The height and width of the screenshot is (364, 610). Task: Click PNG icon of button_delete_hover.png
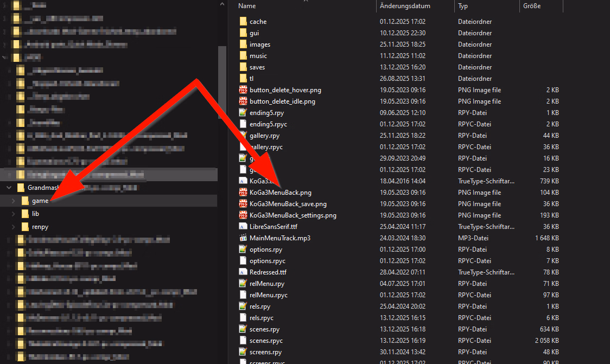click(x=243, y=90)
